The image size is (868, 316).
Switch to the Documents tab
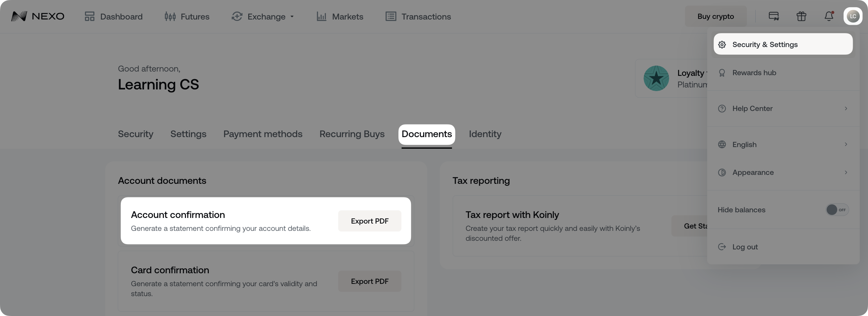click(427, 134)
